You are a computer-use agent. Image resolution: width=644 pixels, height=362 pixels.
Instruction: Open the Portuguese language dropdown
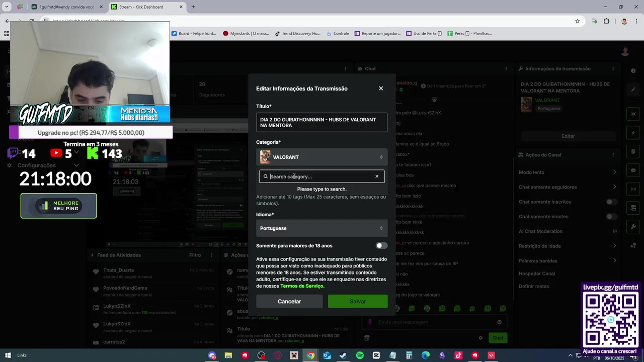click(x=322, y=228)
